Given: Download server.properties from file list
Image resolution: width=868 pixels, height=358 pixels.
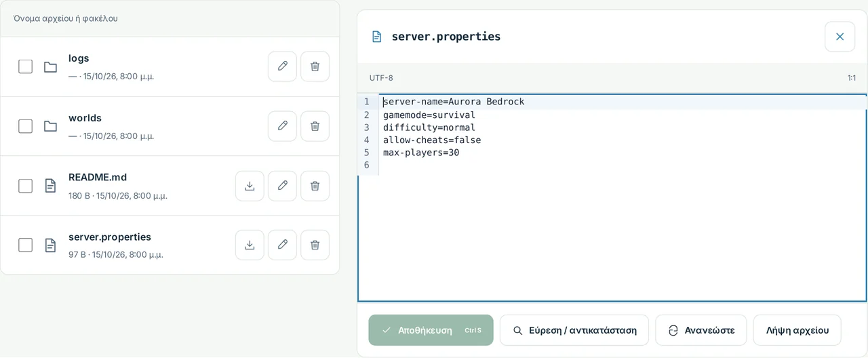Looking at the screenshot, I should [x=250, y=245].
